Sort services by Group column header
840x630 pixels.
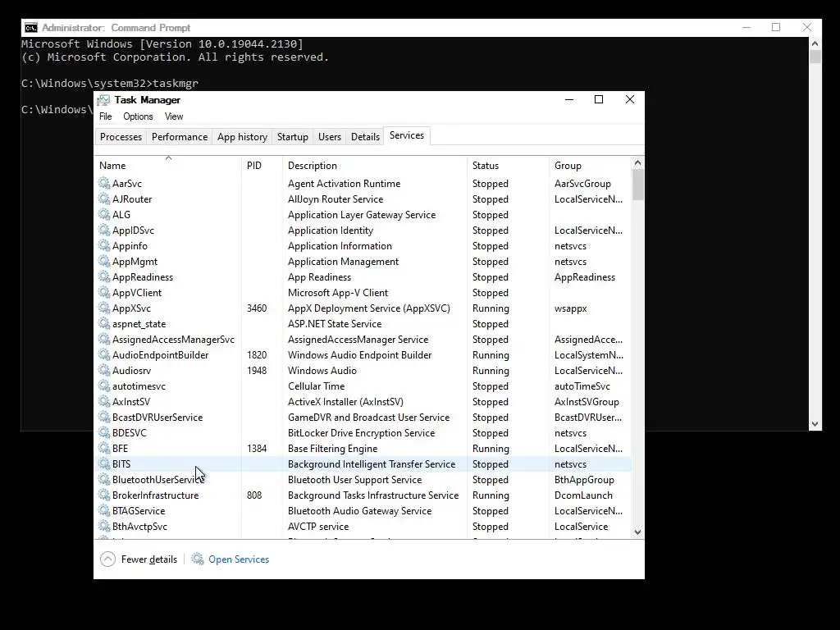point(590,166)
